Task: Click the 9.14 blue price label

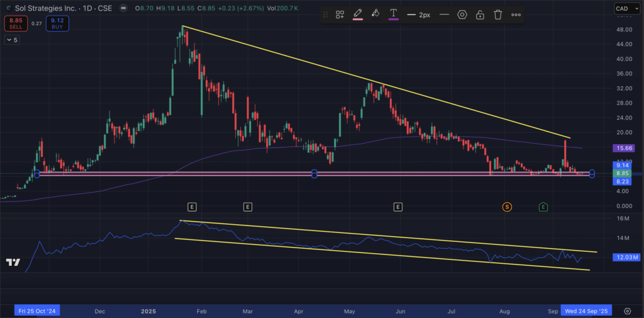Action: (x=621, y=166)
